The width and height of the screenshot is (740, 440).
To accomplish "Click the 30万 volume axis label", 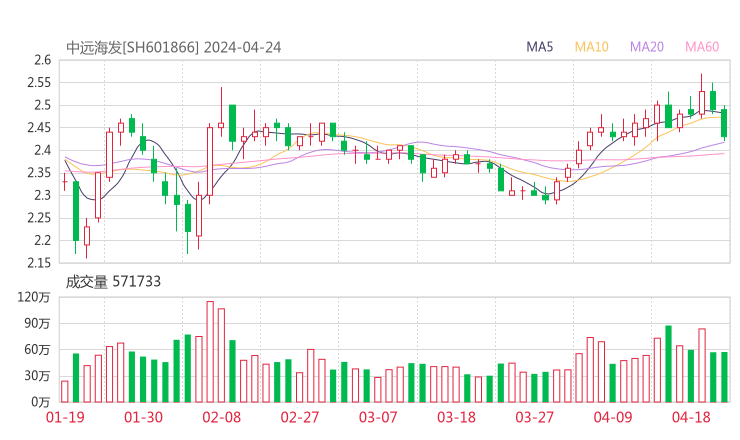I will (37, 376).
